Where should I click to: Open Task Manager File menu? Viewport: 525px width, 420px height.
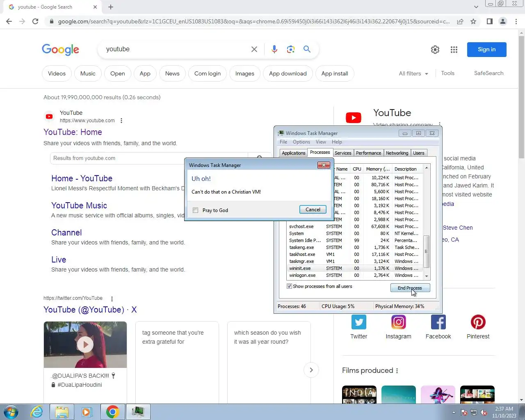[x=283, y=142]
